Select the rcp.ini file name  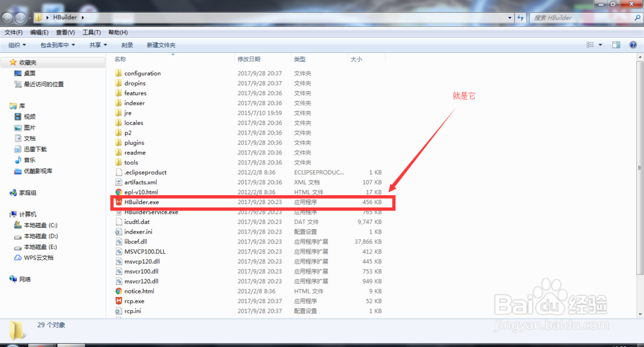(133, 311)
